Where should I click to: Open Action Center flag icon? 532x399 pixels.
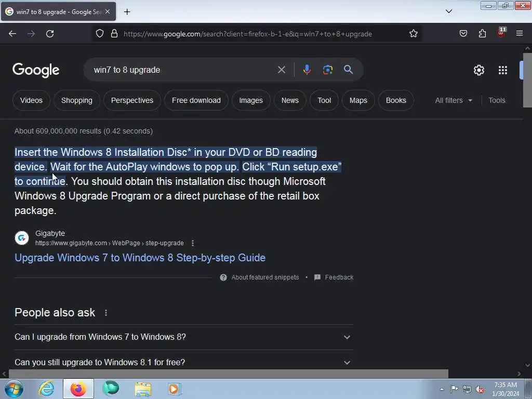454,389
